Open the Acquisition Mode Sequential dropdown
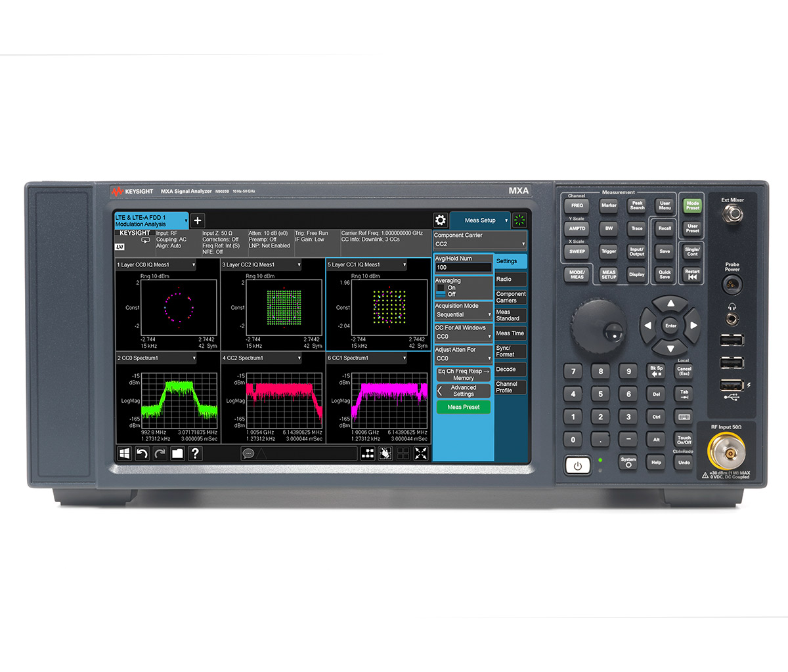 pos(463,310)
